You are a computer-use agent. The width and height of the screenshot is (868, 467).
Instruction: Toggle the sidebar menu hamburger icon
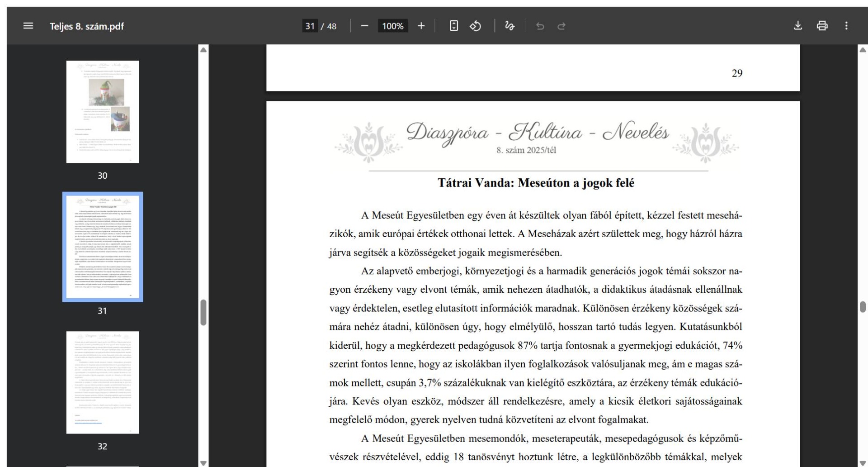coord(28,26)
